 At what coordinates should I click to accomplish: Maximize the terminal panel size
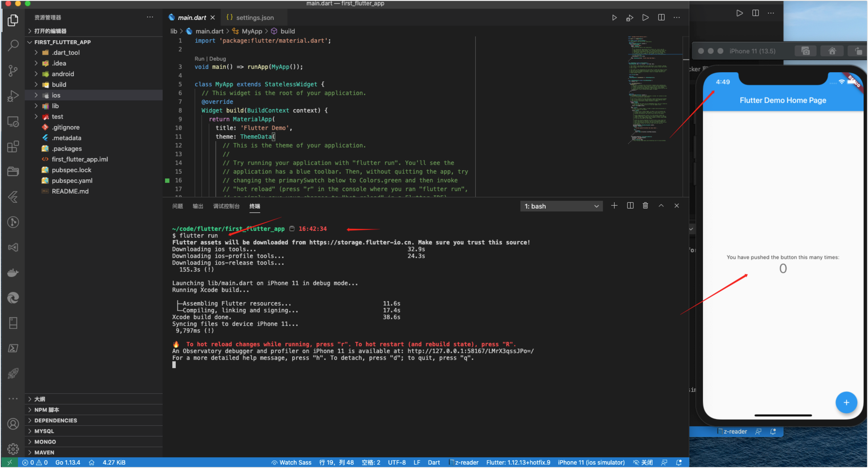click(661, 206)
